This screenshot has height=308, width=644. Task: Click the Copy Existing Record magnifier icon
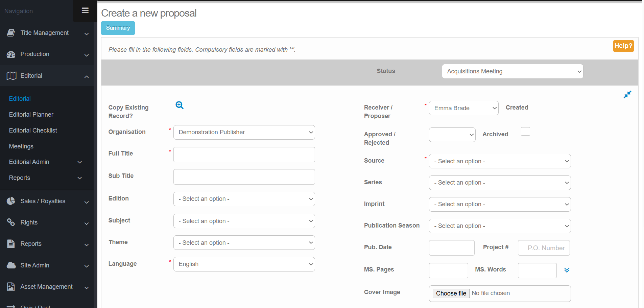click(x=180, y=105)
